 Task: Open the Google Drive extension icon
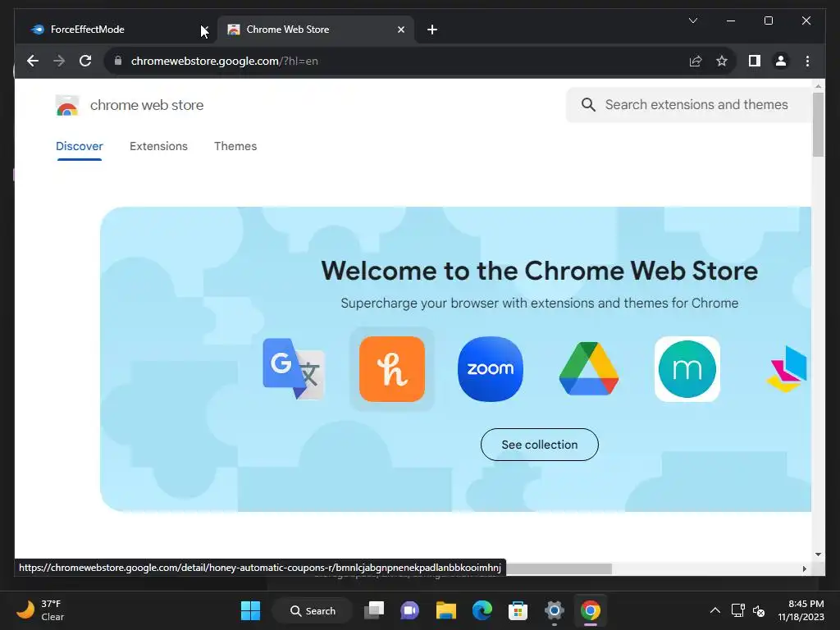pos(589,368)
